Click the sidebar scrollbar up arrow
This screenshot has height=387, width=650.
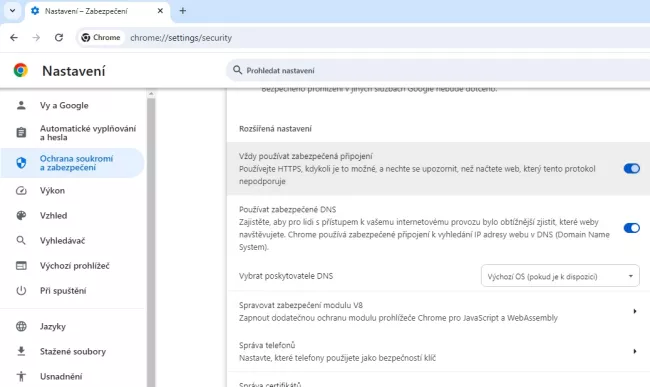(x=151, y=94)
